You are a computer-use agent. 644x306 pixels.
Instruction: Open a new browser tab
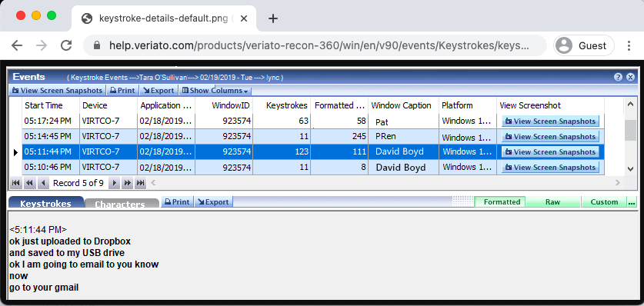[x=272, y=18]
